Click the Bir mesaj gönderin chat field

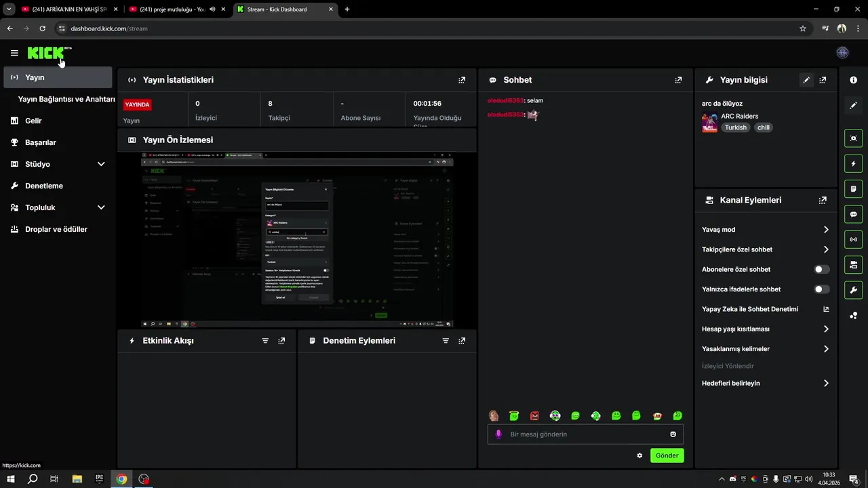tap(585, 434)
